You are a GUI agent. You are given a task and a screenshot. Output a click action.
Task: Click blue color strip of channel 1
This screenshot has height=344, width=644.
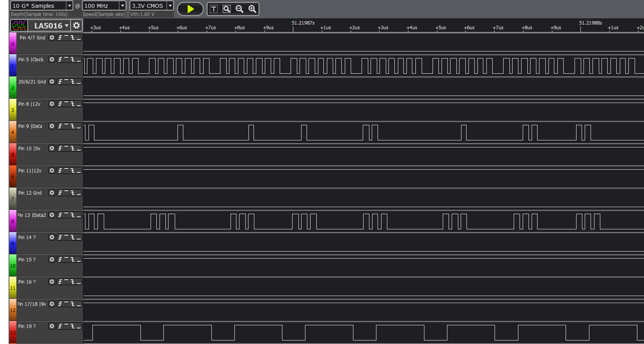(12, 66)
